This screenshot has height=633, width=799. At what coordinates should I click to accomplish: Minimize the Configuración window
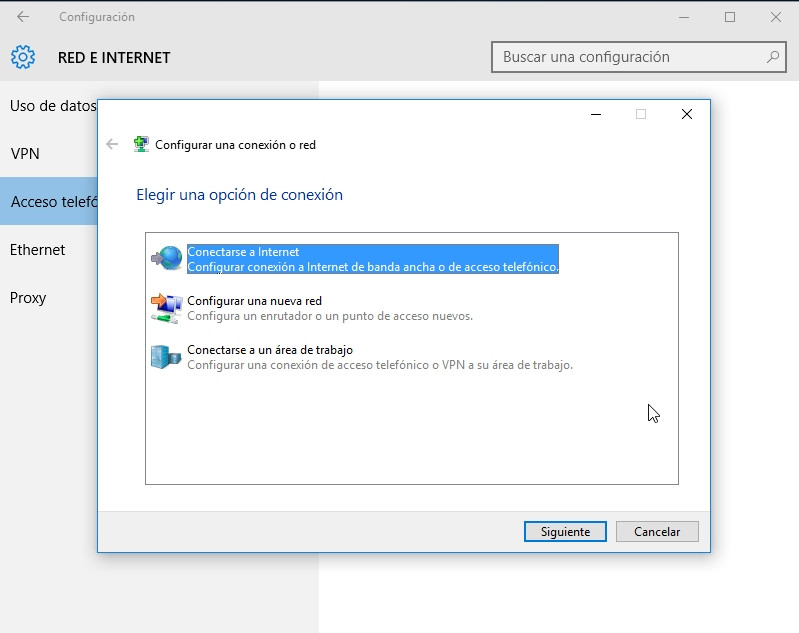[684, 17]
